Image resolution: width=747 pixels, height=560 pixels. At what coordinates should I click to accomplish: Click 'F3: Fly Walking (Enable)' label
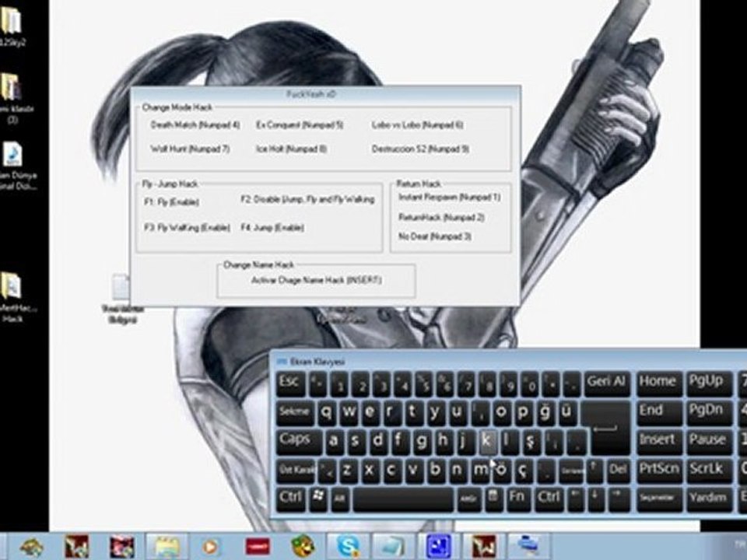pyautogui.click(x=188, y=228)
